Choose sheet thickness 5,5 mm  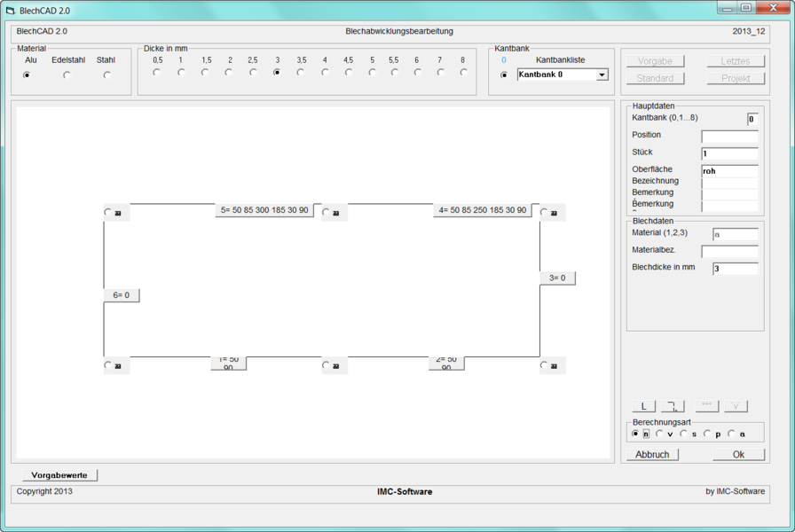[x=395, y=73]
